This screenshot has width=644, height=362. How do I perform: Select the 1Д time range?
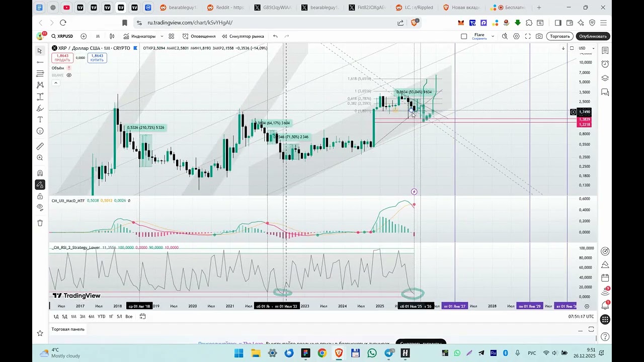pyautogui.click(x=56, y=316)
